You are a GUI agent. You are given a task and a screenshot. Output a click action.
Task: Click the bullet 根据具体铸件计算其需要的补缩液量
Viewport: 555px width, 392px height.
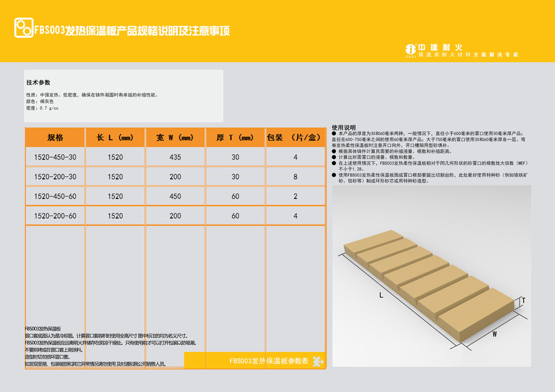(x=392, y=151)
